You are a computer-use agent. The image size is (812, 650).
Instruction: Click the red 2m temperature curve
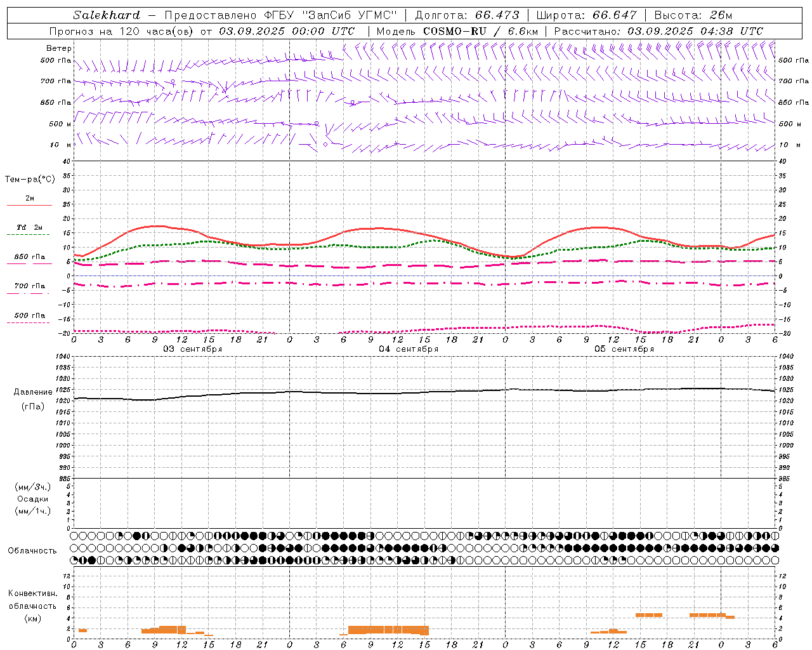[x=381, y=229]
